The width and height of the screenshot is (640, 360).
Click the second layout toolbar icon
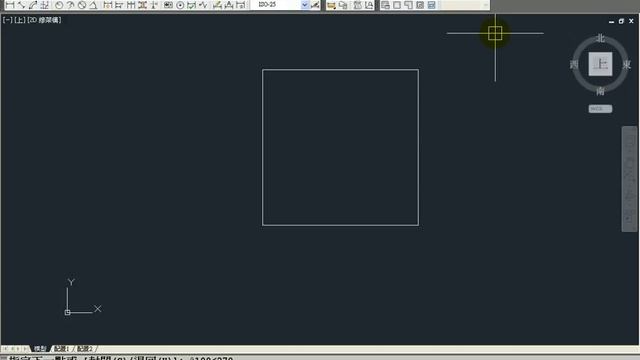[343, 5]
